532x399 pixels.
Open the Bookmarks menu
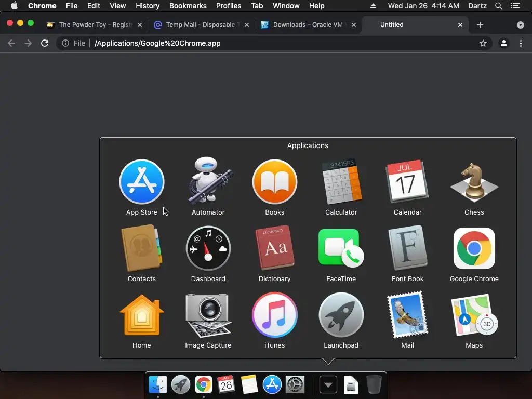188,6
